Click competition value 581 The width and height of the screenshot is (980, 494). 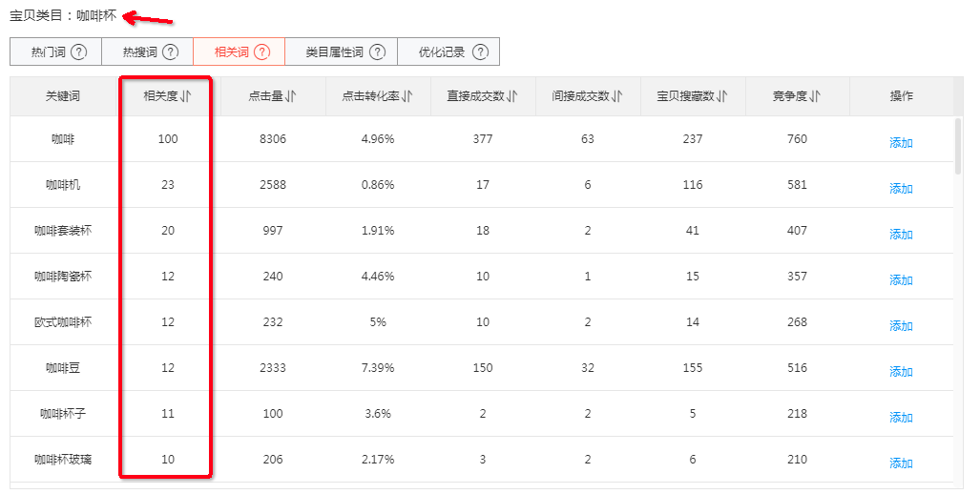pyautogui.click(x=798, y=185)
